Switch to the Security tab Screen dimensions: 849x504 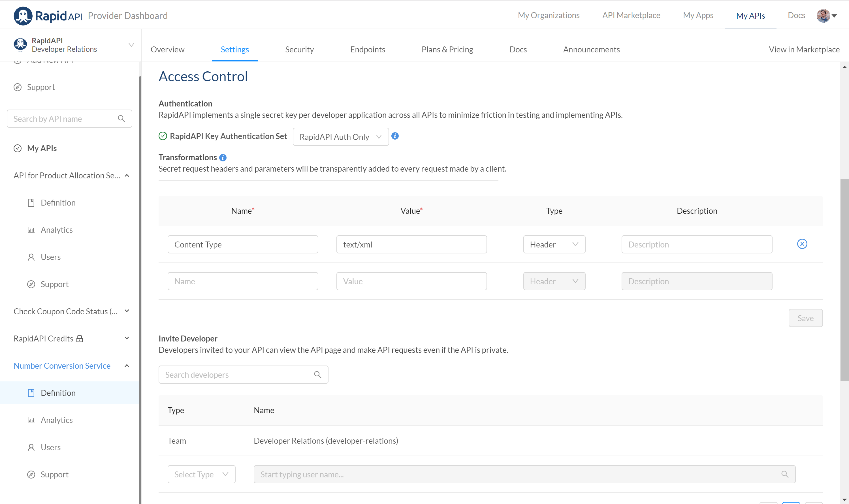(299, 50)
